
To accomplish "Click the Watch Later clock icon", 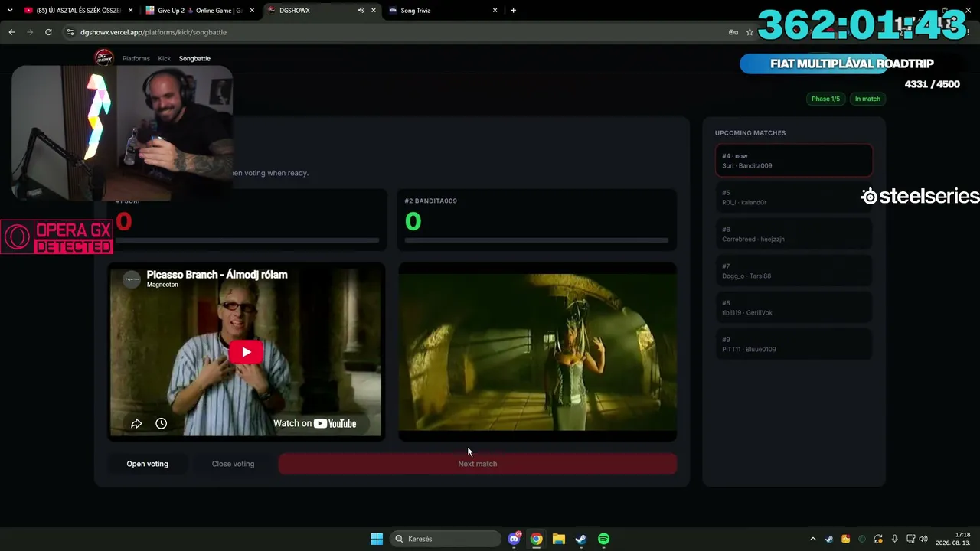I will pyautogui.click(x=161, y=423).
